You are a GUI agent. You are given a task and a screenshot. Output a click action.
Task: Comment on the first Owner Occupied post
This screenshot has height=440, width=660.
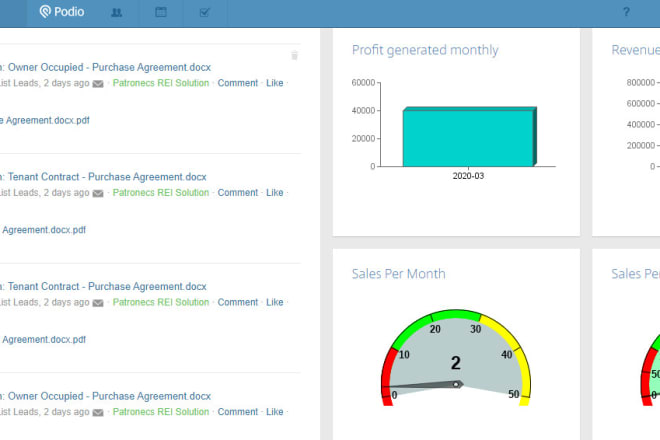[238, 83]
